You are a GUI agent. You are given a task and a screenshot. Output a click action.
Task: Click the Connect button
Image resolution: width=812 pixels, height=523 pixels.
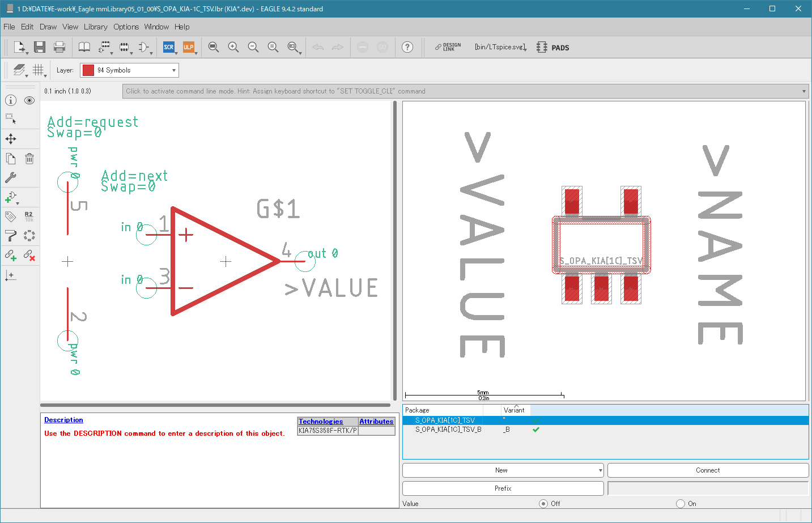708,470
